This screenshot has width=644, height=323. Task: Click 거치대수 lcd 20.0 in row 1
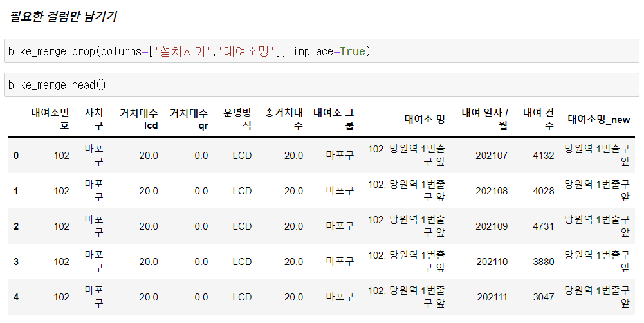[148, 190]
